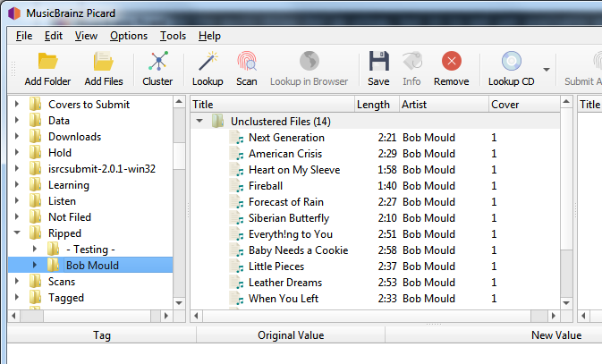Click folder icon beside Scans
Viewport: 602px width, 364px height.
pyautogui.click(x=35, y=282)
